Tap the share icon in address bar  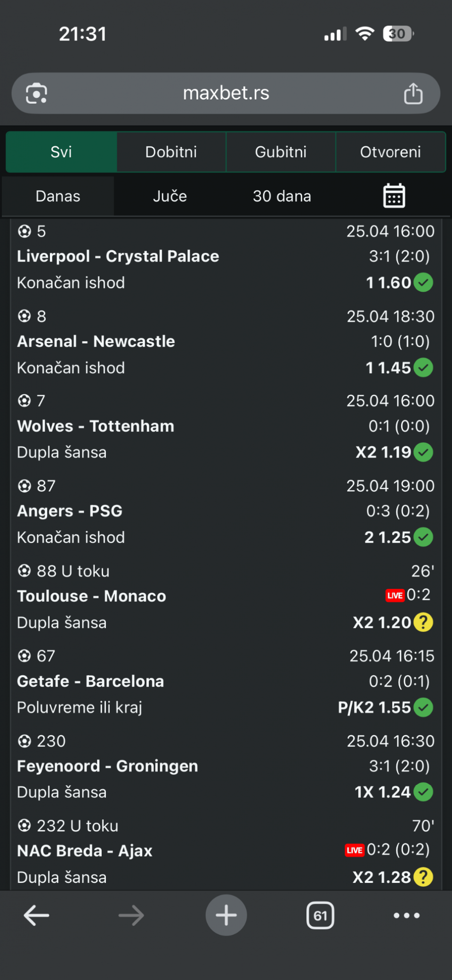point(413,93)
